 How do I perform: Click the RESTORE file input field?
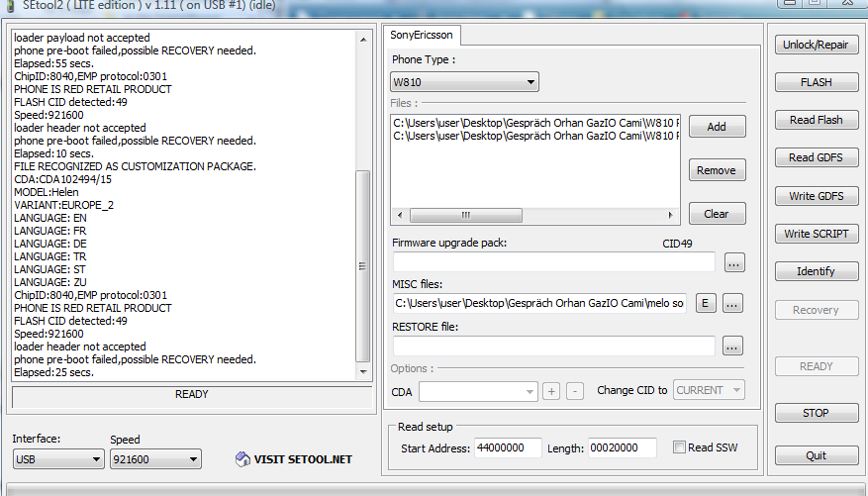pos(553,346)
